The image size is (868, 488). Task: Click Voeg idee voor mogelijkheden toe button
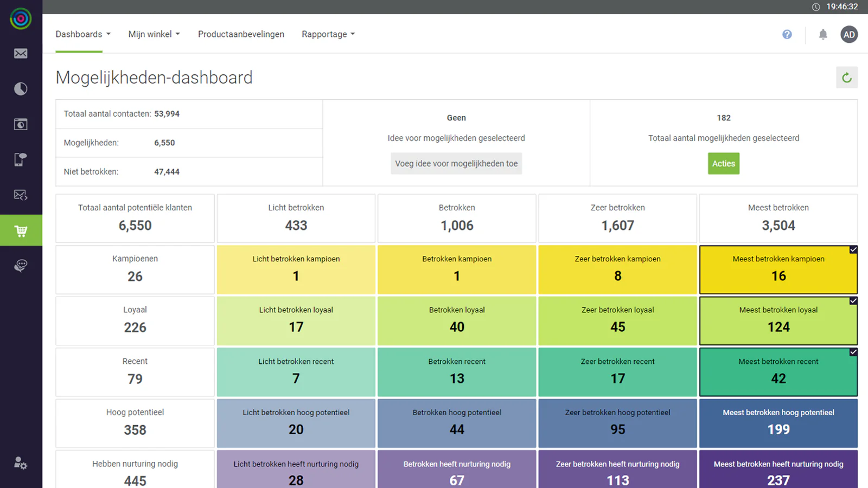click(x=456, y=164)
